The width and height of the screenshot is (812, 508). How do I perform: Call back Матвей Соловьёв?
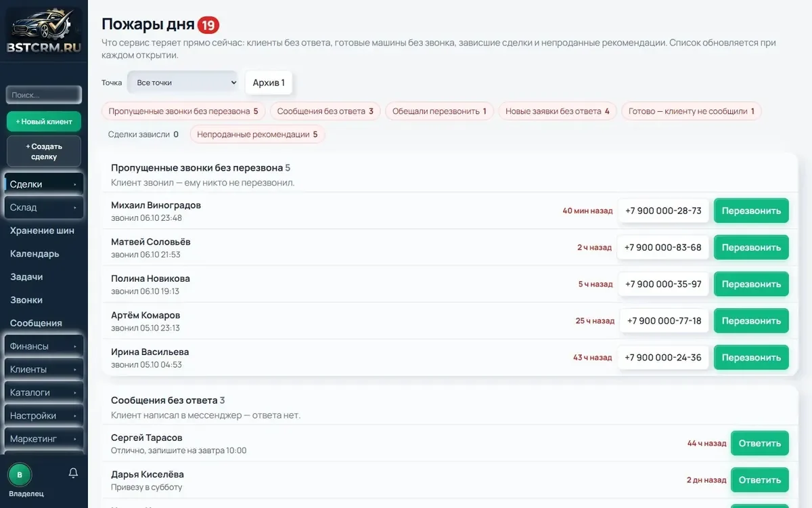751,247
